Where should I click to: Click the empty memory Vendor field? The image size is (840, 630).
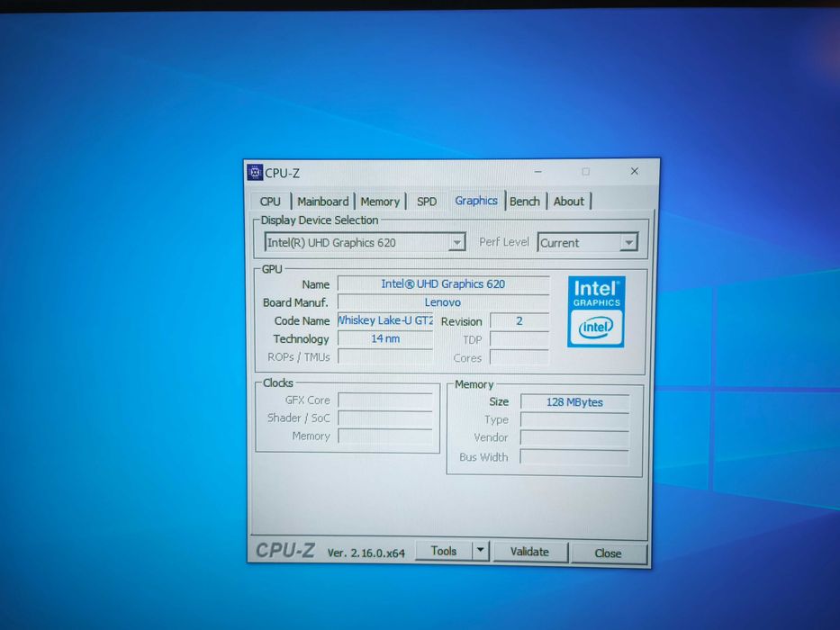pos(574,438)
